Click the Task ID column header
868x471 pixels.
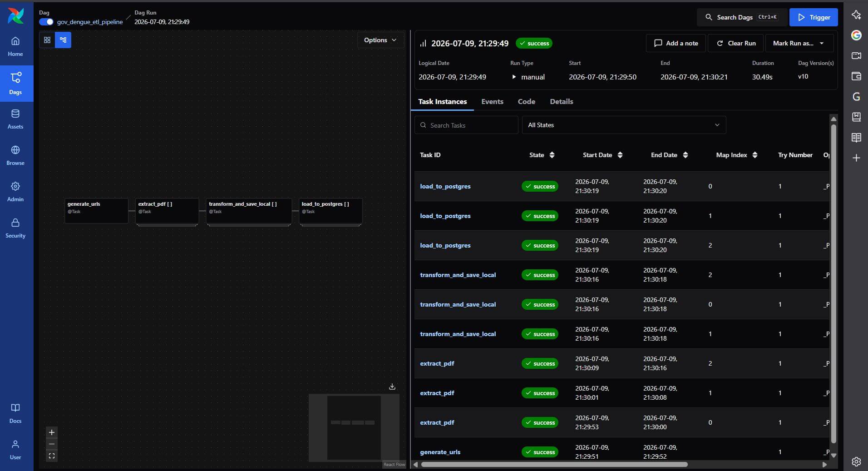pyautogui.click(x=430, y=155)
